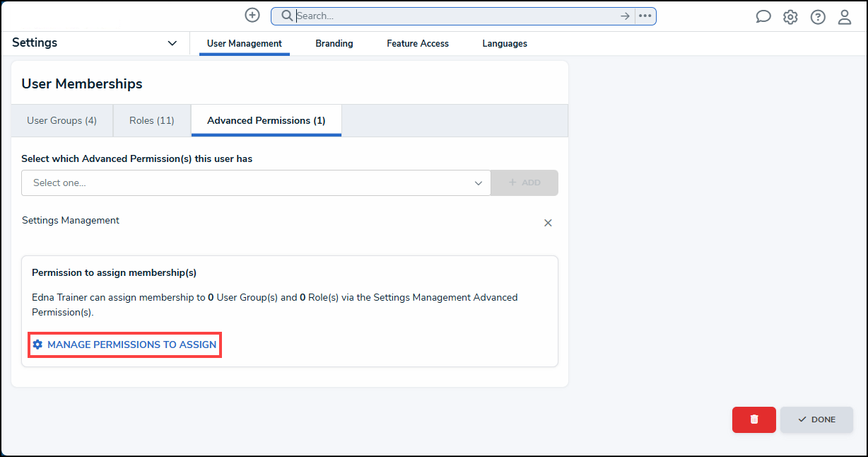The width and height of the screenshot is (868, 457).
Task: Click the Select which Advanced Permission(s) label
Action: coord(137,159)
